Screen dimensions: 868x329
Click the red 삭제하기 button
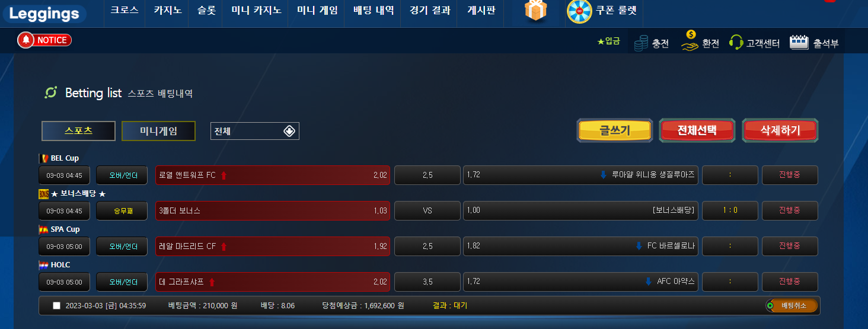tap(780, 130)
